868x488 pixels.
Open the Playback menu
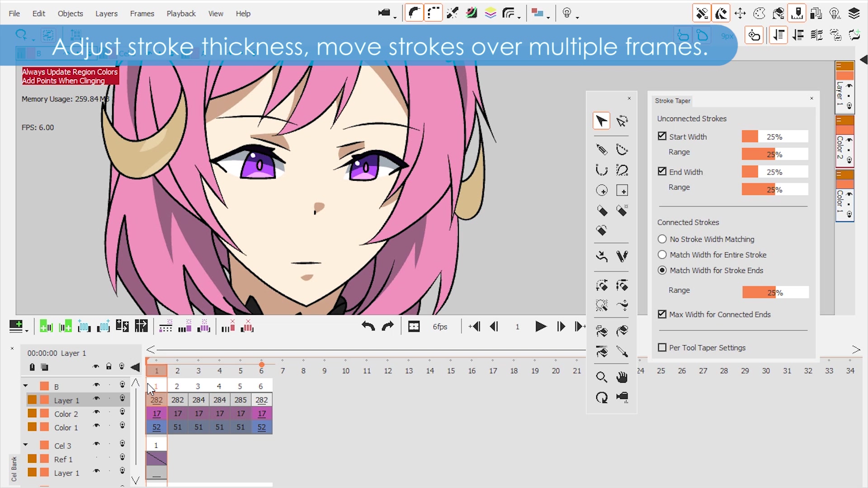181,14
